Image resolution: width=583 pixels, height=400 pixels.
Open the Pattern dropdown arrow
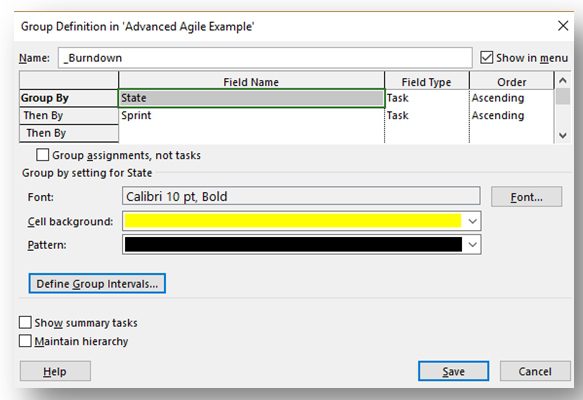pos(472,245)
